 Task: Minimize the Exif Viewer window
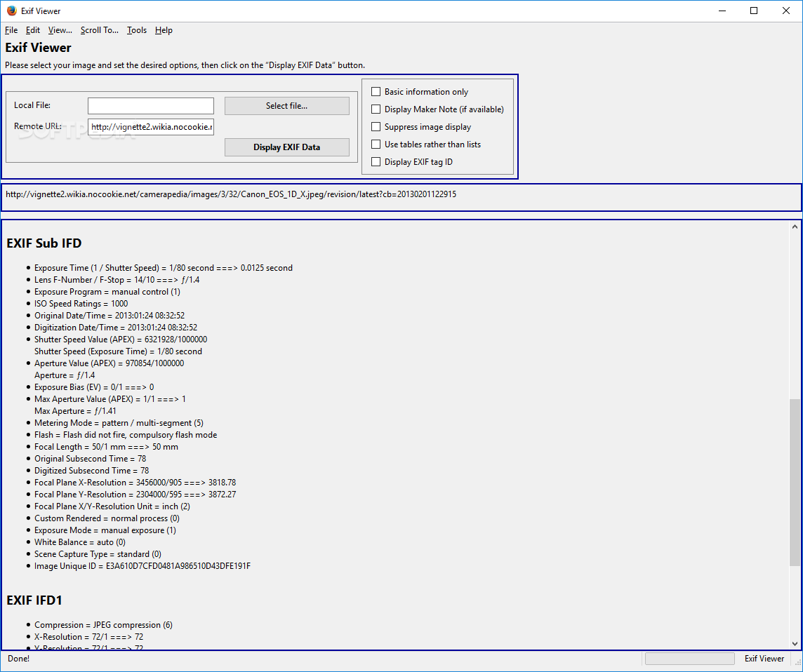[x=722, y=11]
